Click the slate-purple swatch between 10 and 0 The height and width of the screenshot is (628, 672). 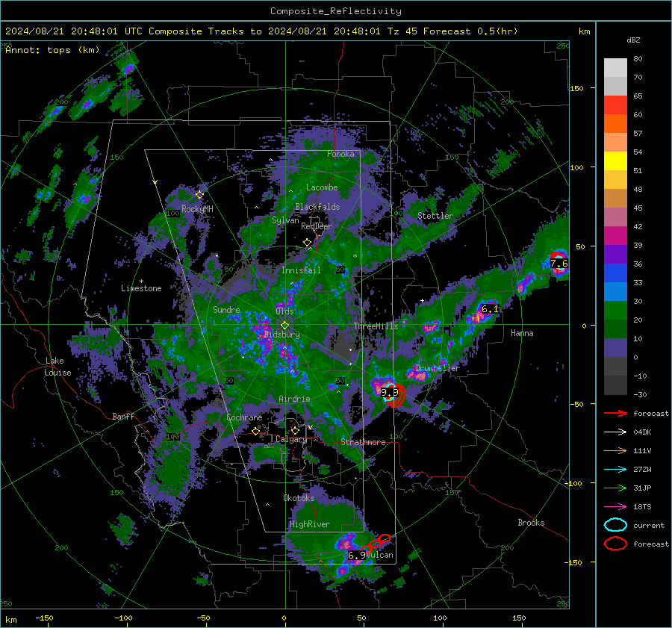coord(615,347)
